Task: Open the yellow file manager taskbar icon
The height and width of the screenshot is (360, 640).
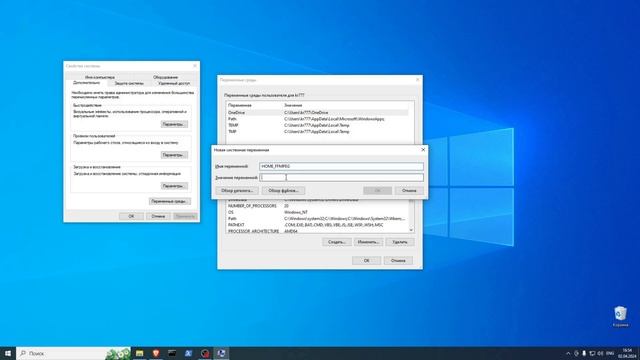Action: [x=140, y=353]
